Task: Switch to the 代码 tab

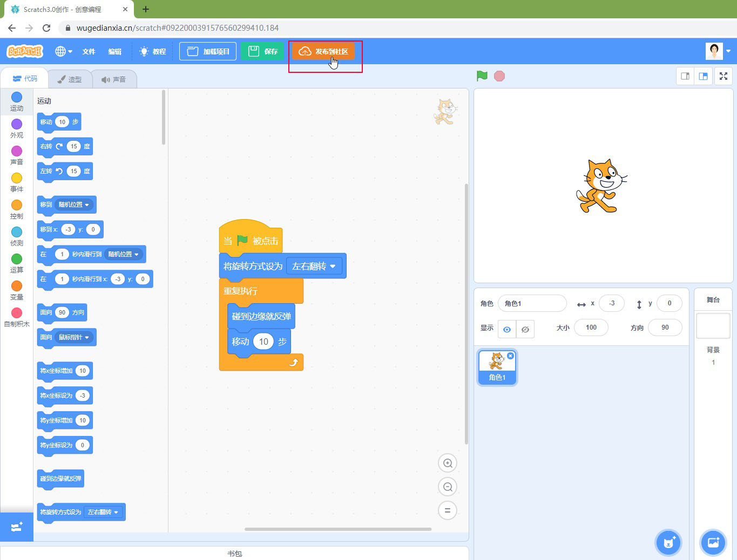Action: point(24,79)
